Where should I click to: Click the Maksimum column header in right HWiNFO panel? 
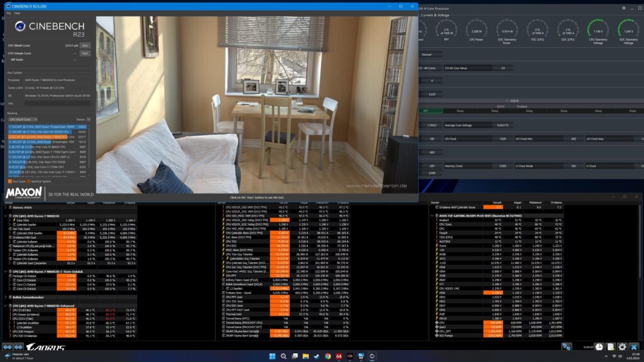(535, 202)
